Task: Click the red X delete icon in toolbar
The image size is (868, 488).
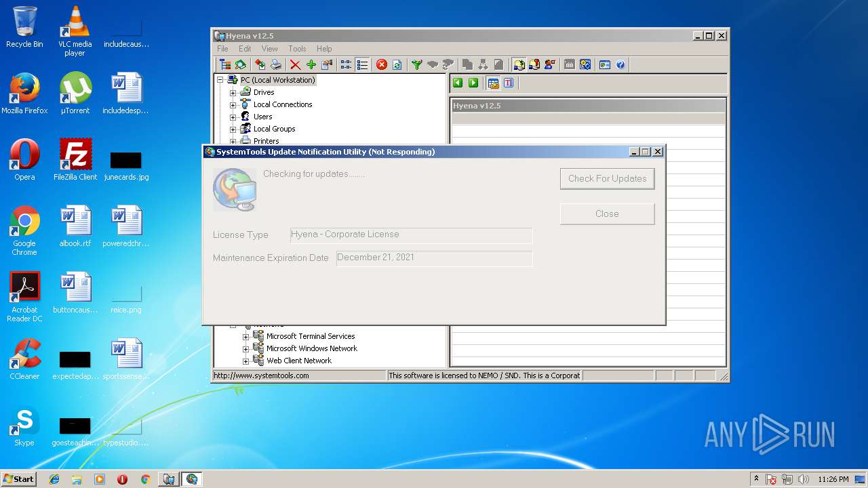Action: [295, 64]
